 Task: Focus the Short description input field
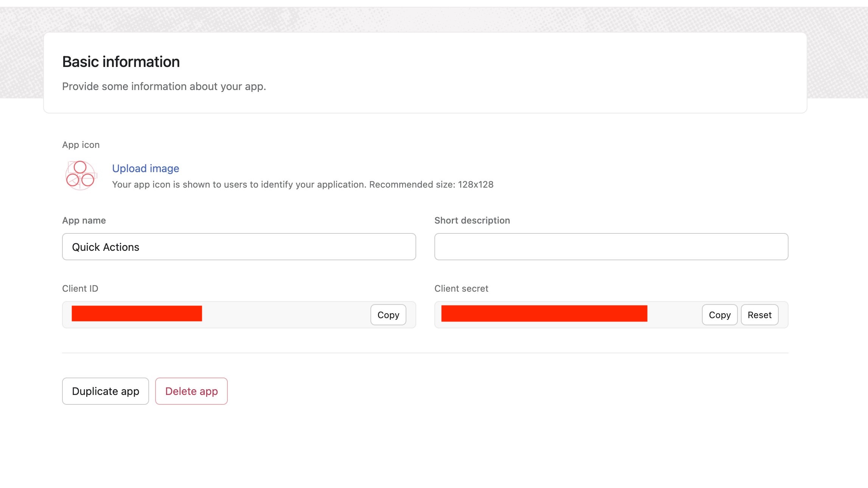(x=611, y=247)
